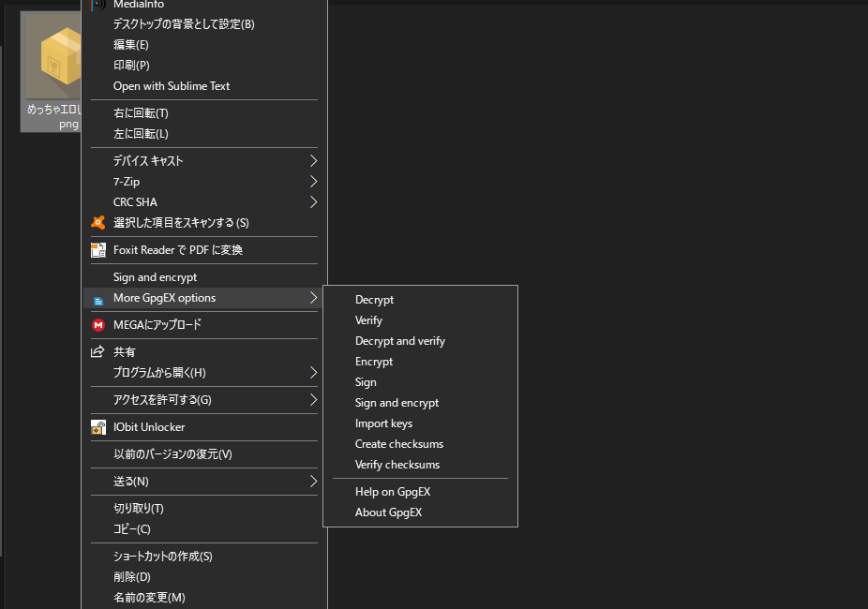The image size is (868, 609).
Task: Click the MEGA icon beside MEGAにアップロード
Action: point(97,325)
